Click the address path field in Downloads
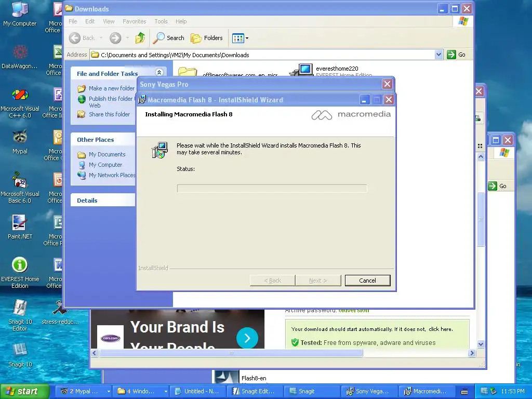The width and height of the screenshot is (532, 399). 262,55
